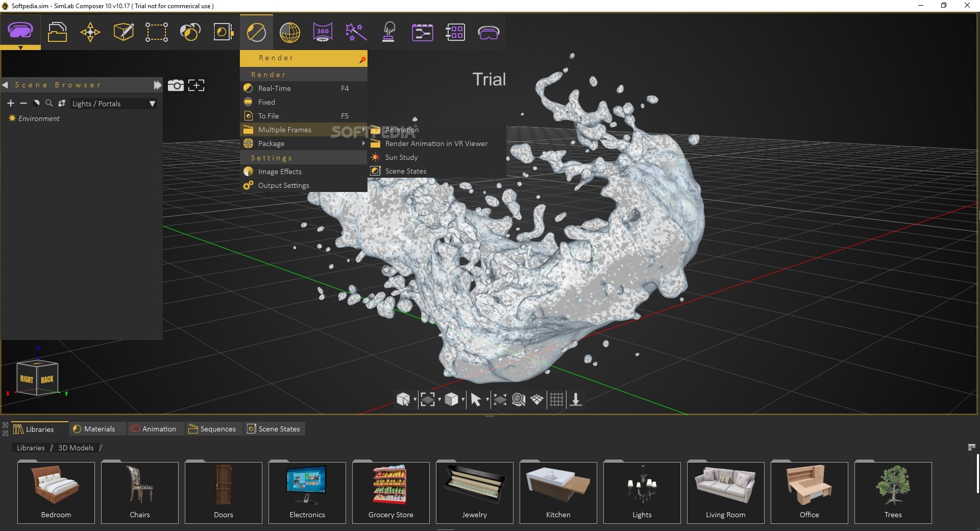Take a snapshot with the camera icon
980x531 pixels.
coord(176,85)
